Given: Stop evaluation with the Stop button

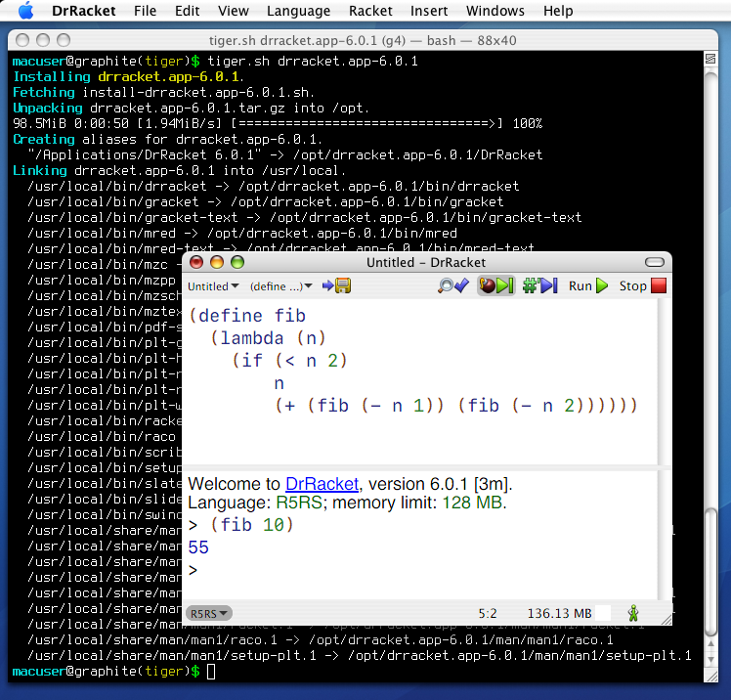Looking at the screenshot, I should point(642,285).
